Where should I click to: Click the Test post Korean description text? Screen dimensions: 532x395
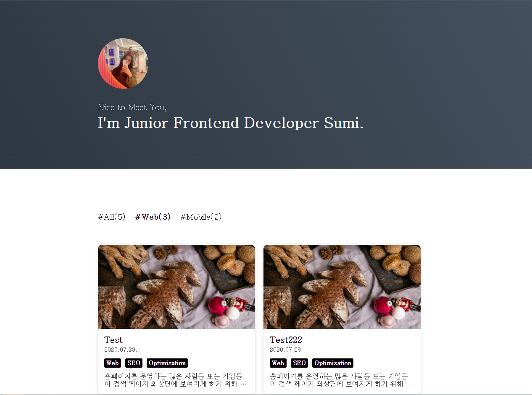point(175,380)
